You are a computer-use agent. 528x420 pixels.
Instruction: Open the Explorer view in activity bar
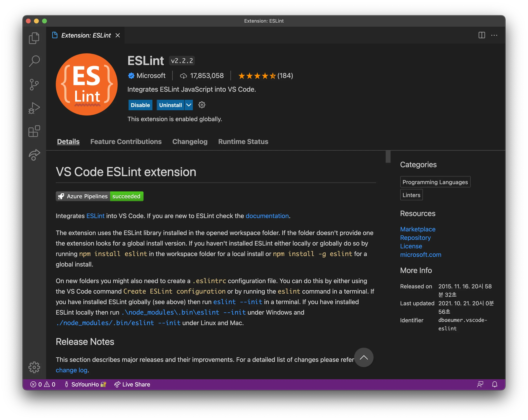click(x=34, y=38)
